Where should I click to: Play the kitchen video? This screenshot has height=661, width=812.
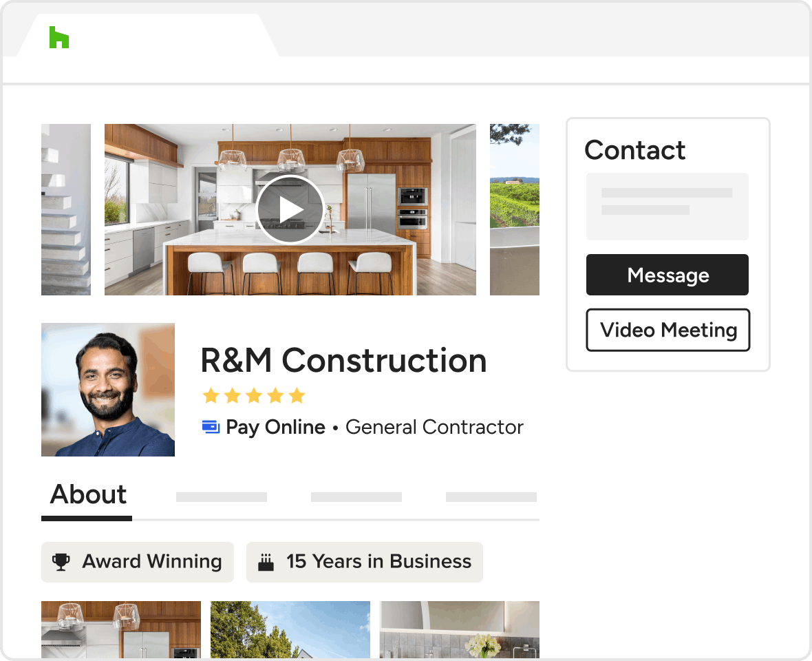pyautogui.click(x=290, y=209)
